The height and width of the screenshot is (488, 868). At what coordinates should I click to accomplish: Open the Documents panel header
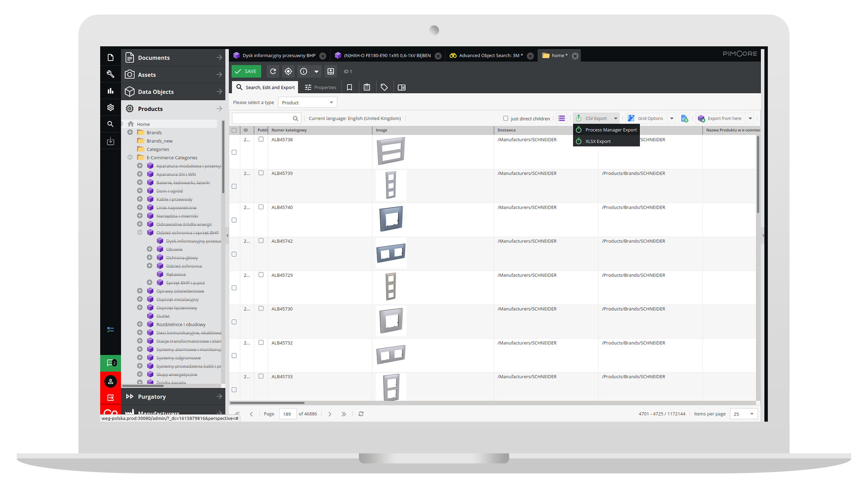[173, 58]
